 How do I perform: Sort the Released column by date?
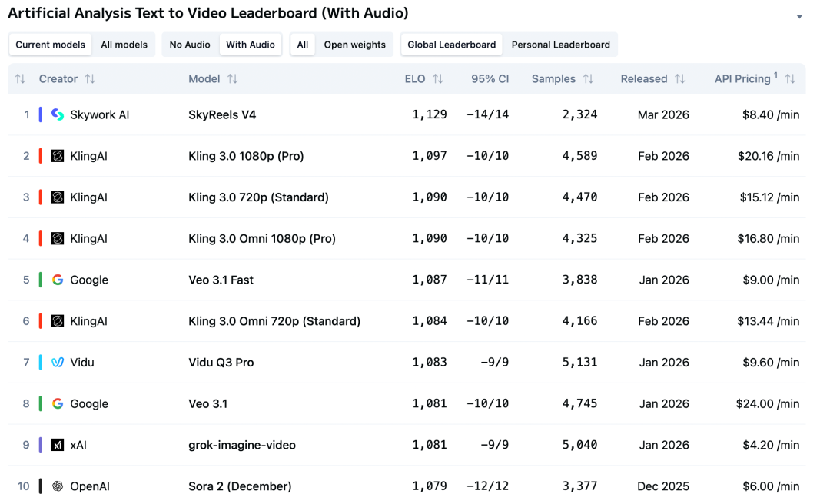(x=680, y=79)
